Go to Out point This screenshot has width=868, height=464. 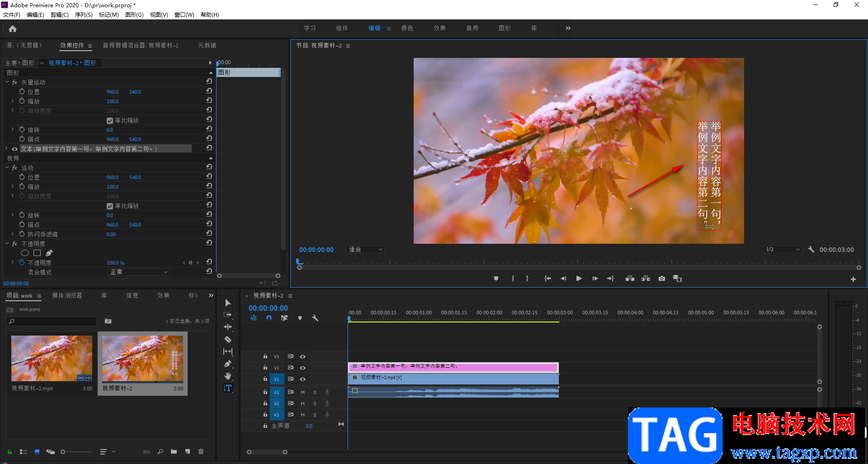point(610,279)
